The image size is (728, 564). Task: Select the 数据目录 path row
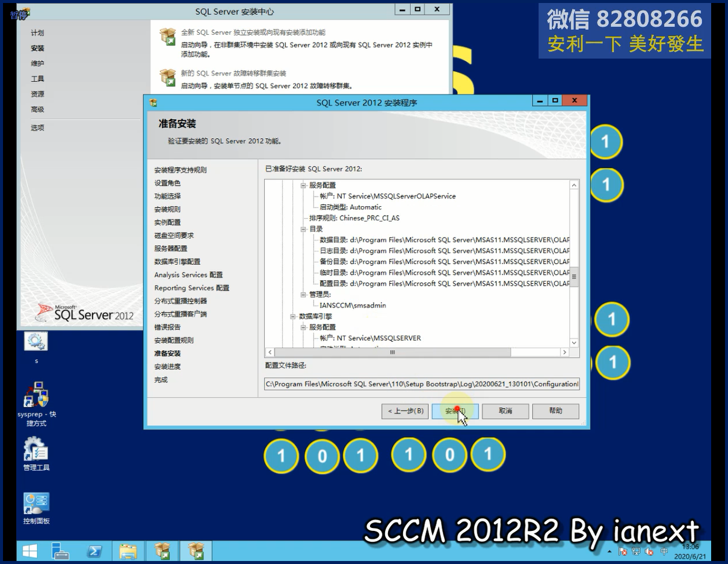coord(444,240)
